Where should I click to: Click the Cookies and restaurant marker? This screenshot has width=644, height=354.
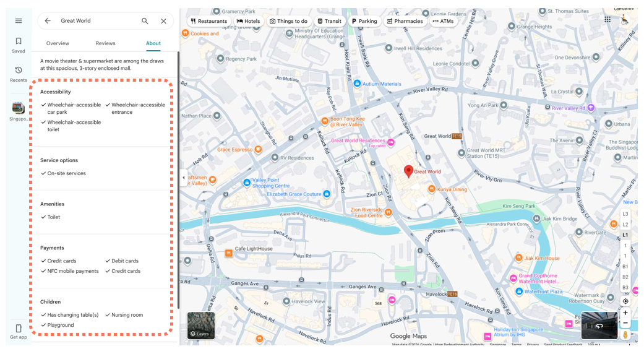185,33
